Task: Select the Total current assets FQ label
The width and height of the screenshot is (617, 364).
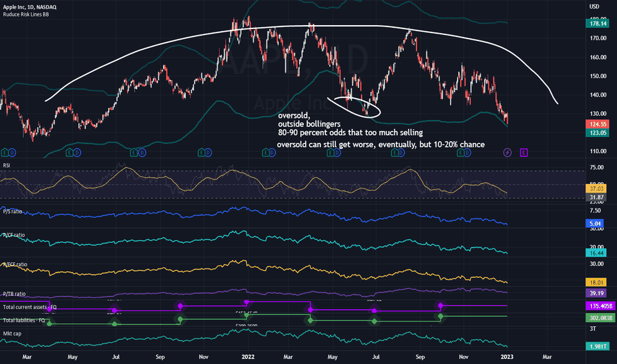Action: click(x=30, y=307)
